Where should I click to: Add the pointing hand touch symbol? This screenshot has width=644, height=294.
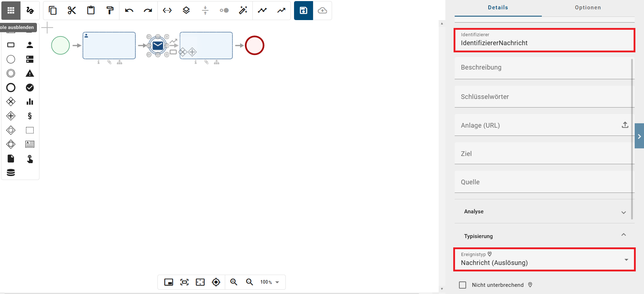pyautogui.click(x=30, y=158)
